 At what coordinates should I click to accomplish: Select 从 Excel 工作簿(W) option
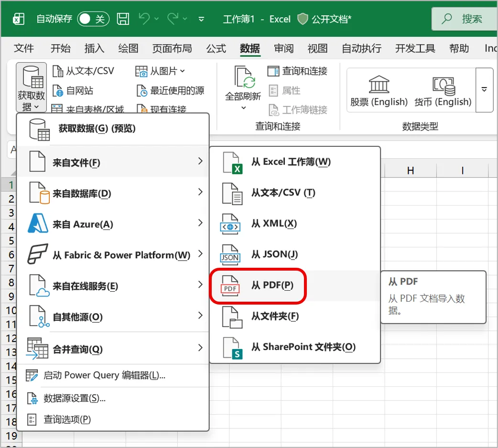pos(295,162)
